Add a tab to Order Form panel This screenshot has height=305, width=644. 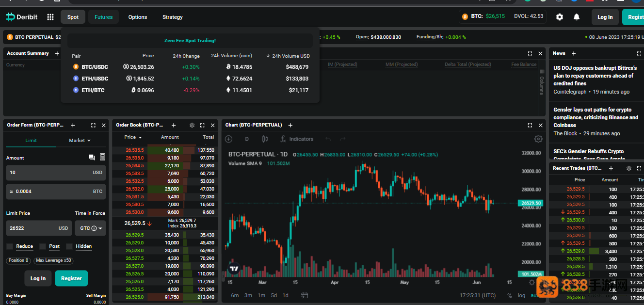[x=73, y=125]
